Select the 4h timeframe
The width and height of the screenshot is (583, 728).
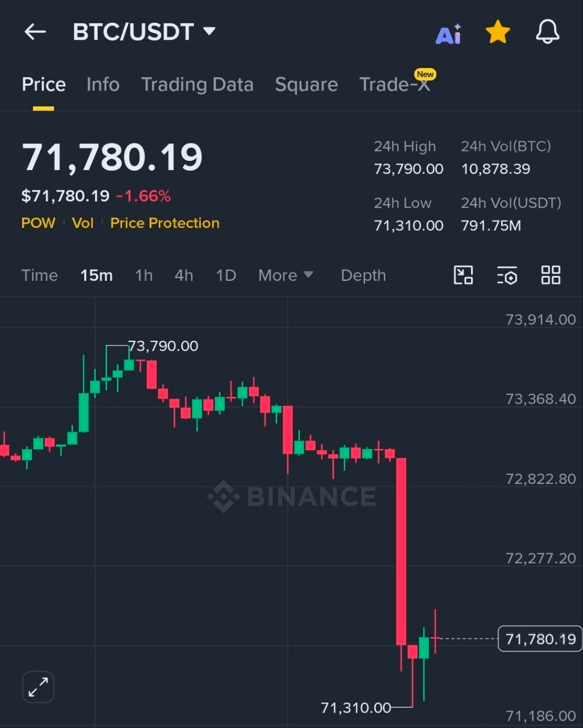184,275
